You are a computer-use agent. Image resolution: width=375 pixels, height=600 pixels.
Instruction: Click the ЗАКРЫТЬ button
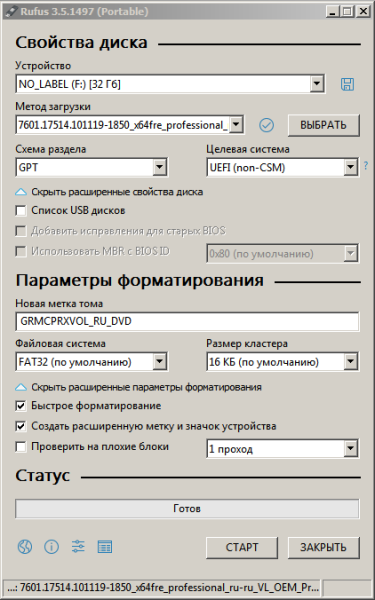pos(323,547)
